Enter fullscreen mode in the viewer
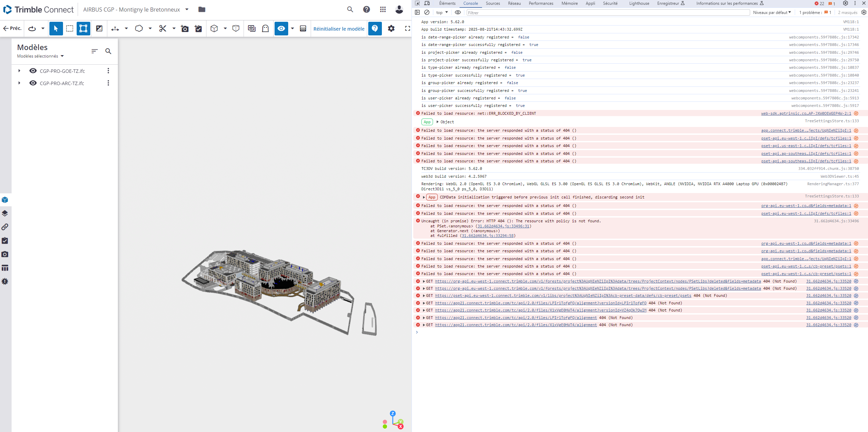Viewport: 868px width, 432px height. [x=407, y=29]
